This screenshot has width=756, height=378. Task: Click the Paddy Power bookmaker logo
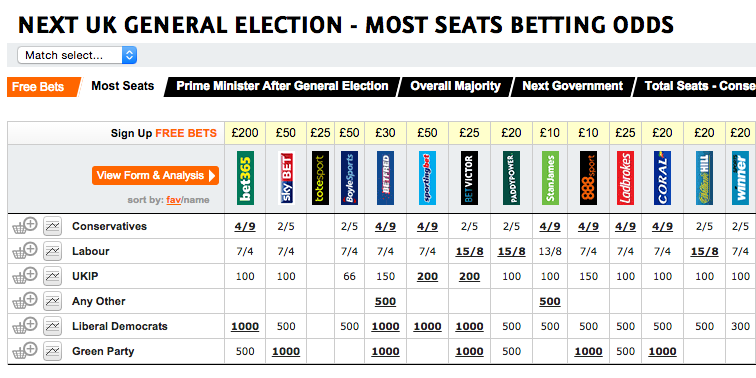tap(511, 178)
